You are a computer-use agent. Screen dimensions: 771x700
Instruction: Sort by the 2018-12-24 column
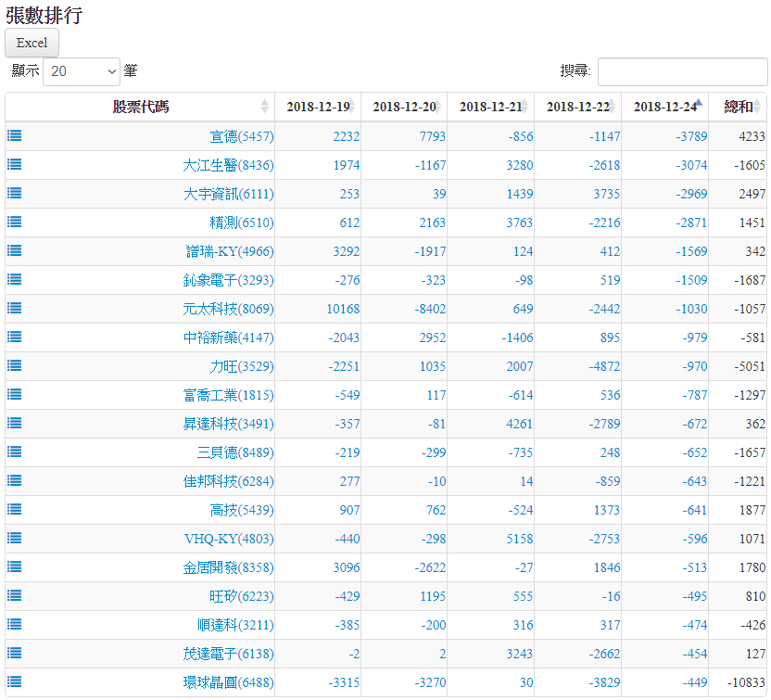coord(664,107)
